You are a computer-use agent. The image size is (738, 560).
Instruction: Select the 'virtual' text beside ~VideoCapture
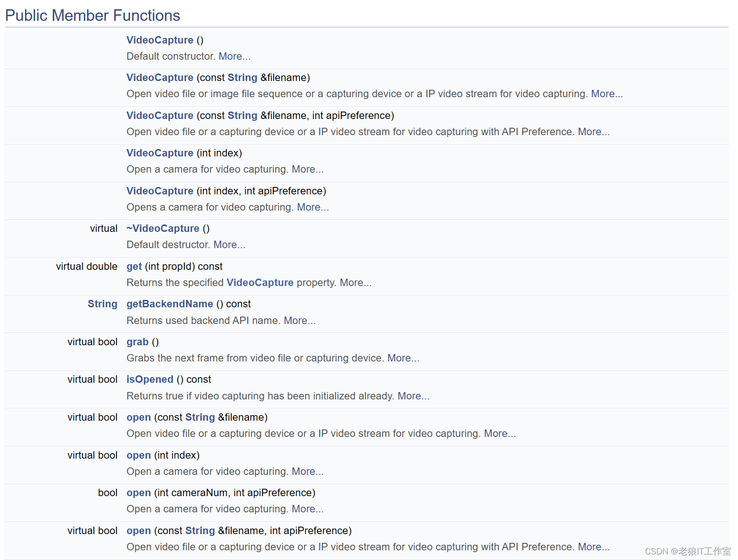point(104,229)
